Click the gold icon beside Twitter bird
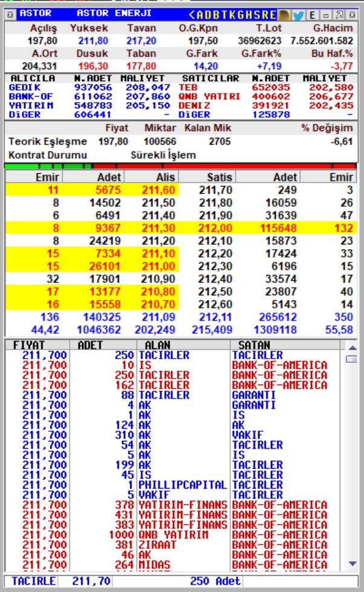Screen dimensions: 364x592 pyautogui.click(x=284, y=15)
